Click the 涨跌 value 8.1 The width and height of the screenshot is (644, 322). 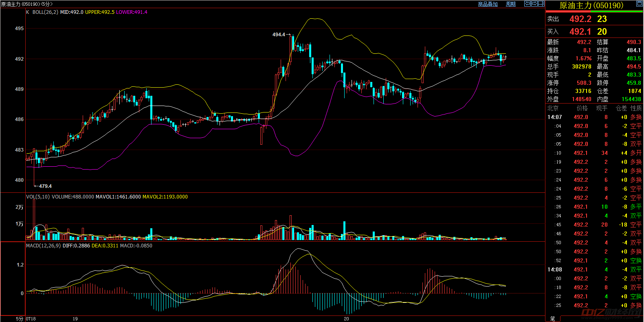[x=587, y=50]
